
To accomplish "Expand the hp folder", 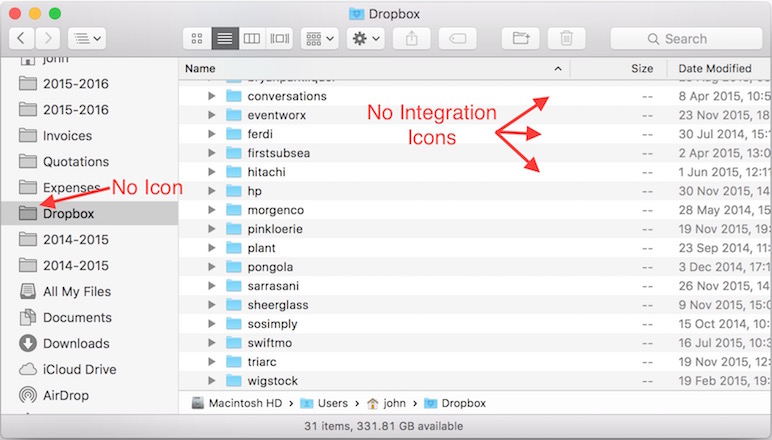I will click(x=212, y=191).
